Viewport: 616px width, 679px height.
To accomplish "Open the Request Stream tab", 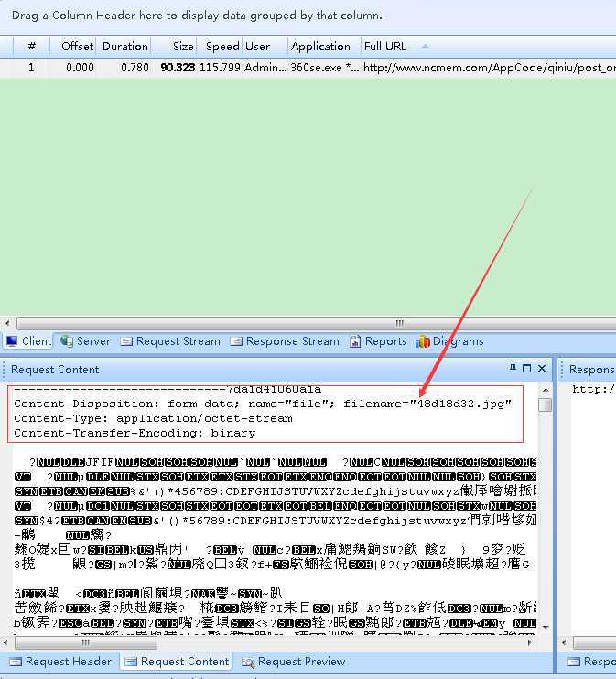I will click(170, 341).
